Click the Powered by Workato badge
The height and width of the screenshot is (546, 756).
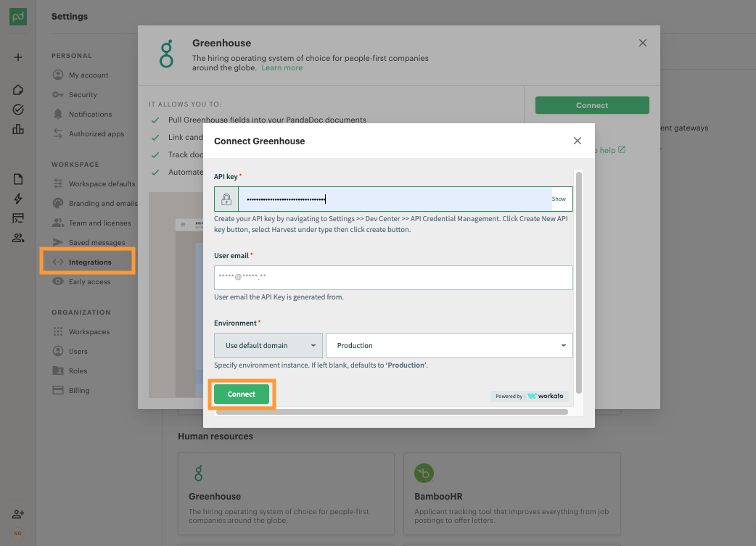530,396
